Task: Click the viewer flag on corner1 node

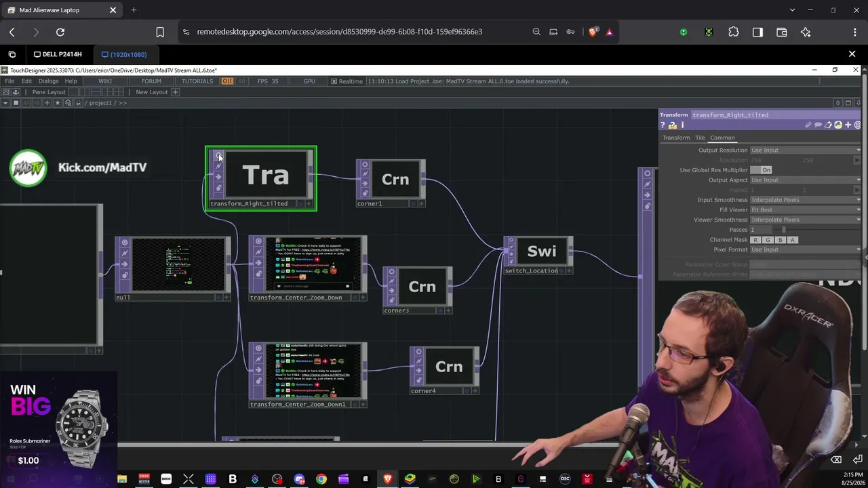Action: click(365, 165)
